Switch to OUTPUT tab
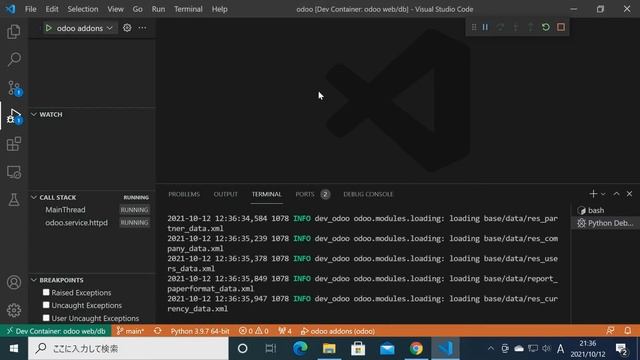Image resolution: width=640 pixels, height=360 pixels. pyautogui.click(x=225, y=194)
